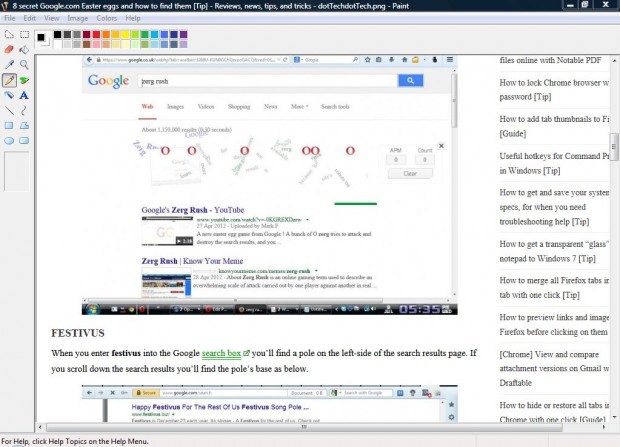This screenshot has width=620, height=447.
Task: Select the Text tool
Action: (x=25, y=95)
